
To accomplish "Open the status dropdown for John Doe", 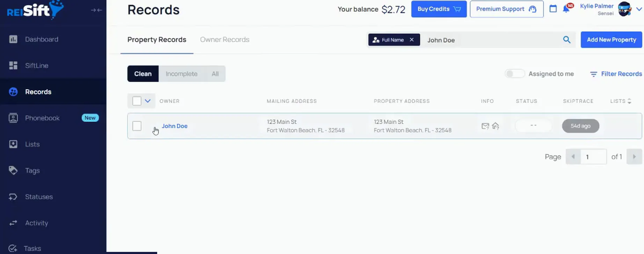I will (533, 126).
